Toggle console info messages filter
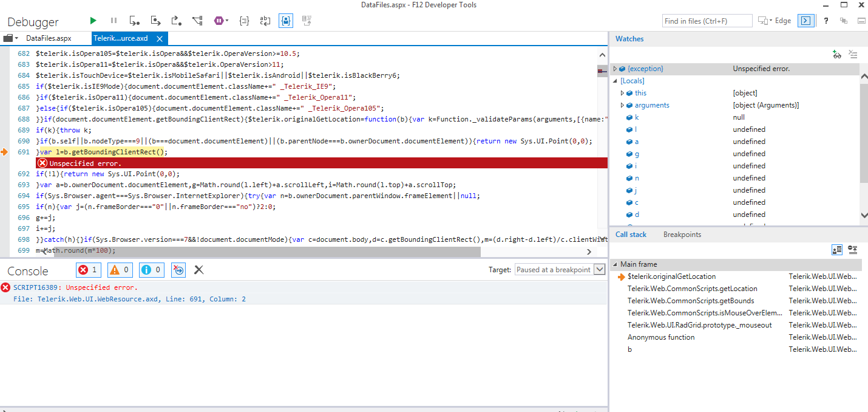Screen dimensions: 868x412 [152, 270]
